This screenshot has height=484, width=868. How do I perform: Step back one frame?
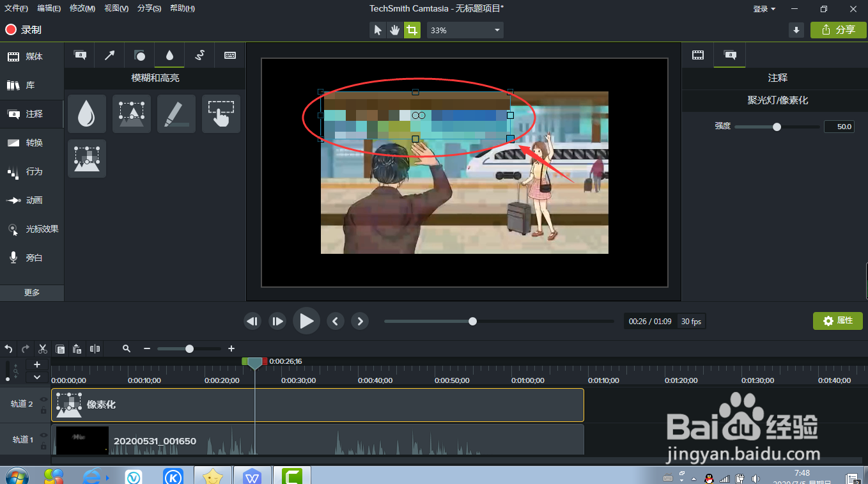click(x=252, y=321)
